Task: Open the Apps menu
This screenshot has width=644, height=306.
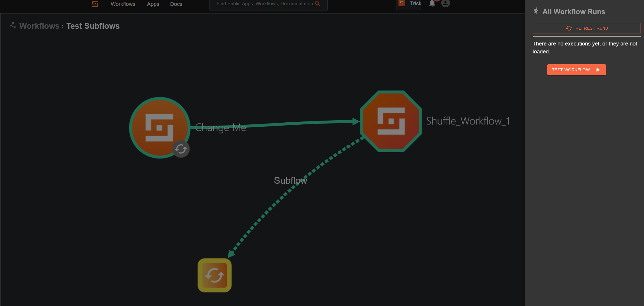Action: (153, 4)
